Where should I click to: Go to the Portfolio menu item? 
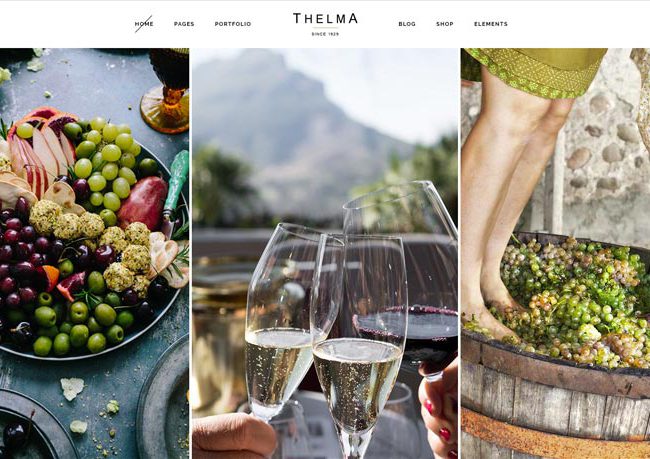click(x=233, y=24)
